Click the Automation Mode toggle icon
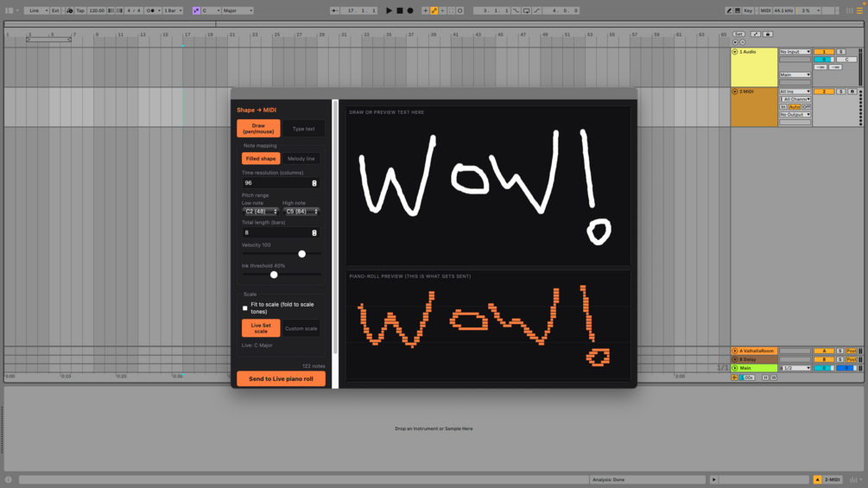This screenshot has width=868, height=488. [x=755, y=35]
